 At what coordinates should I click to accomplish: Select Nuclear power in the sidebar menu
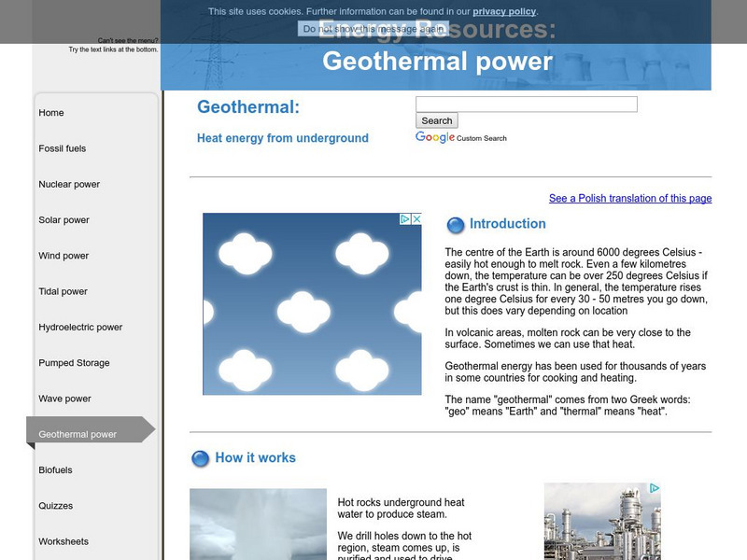point(69,185)
